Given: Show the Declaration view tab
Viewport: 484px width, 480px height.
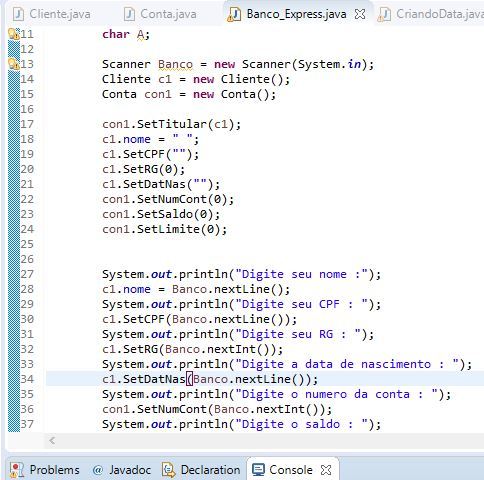Looking at the screenshot, I should click(x=201, y=470).
